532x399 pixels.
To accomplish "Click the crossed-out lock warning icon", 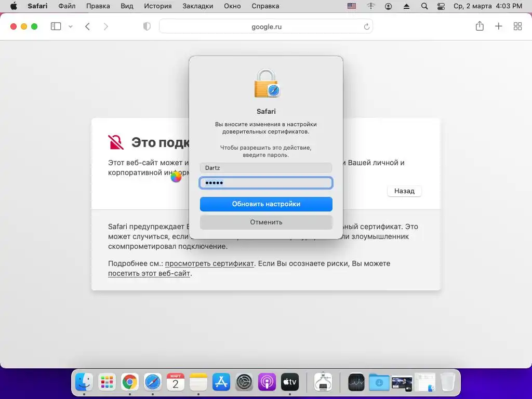I will tap(116, 142).
